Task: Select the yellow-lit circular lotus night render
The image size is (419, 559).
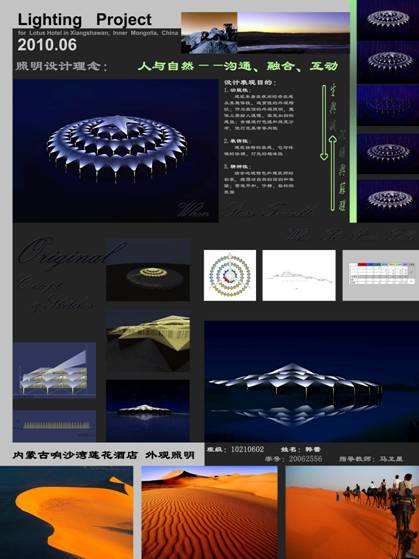Action: (148, 270)
